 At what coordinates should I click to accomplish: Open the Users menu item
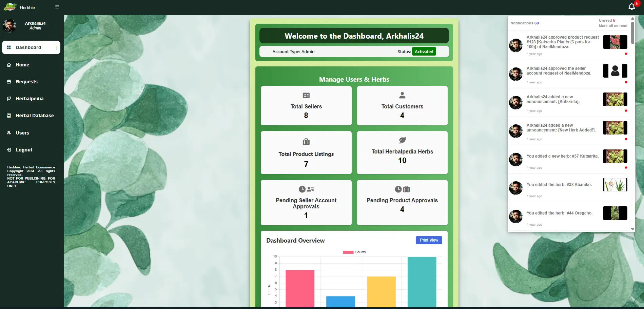[x=31, y=133]
